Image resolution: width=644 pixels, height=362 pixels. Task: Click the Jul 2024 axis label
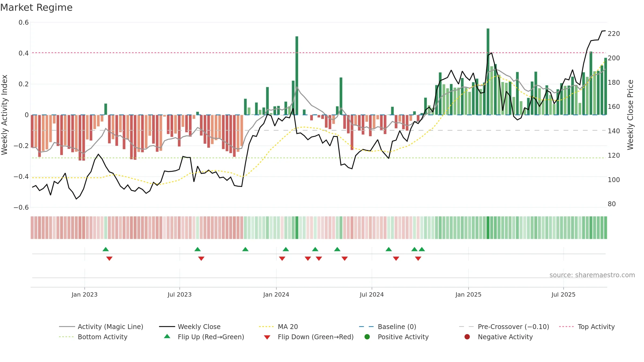pos(372,294)
